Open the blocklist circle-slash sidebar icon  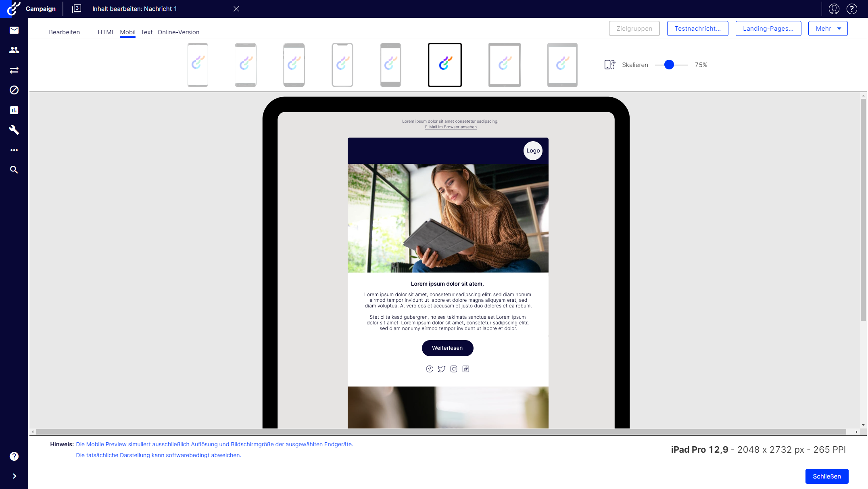(14, 90)
